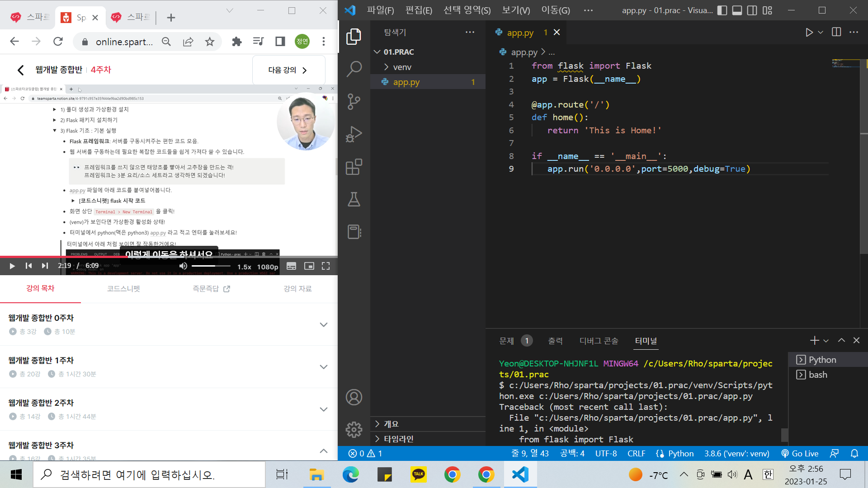Open the launch profile dropdown beside new terminal

pyautogui.click(x=826, y=341)
